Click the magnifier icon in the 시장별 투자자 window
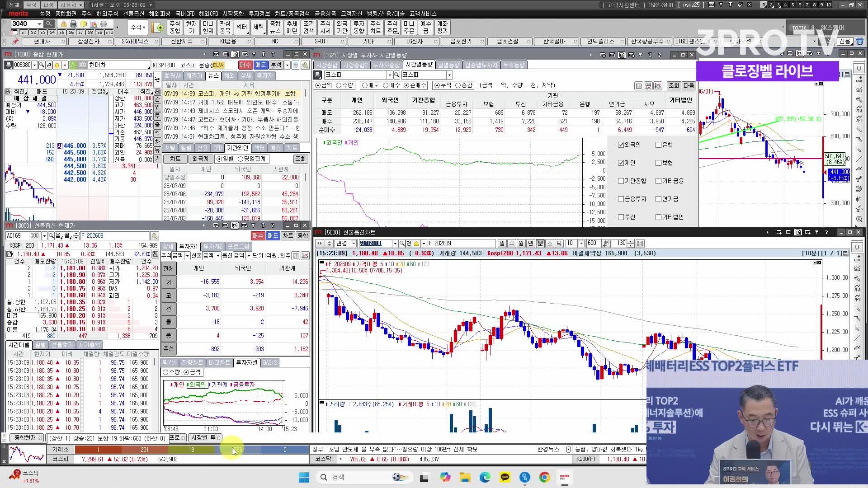This screenshot has width=868, height=488. click(396, 75)
